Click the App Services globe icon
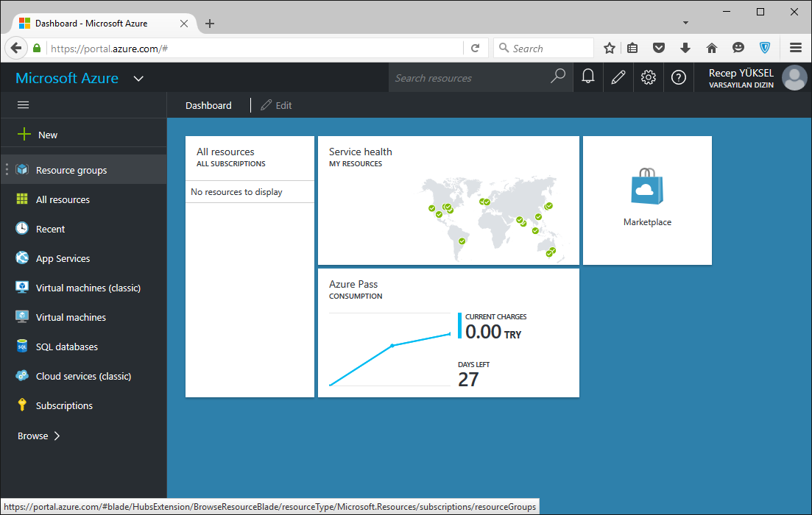 coord(22,257)
